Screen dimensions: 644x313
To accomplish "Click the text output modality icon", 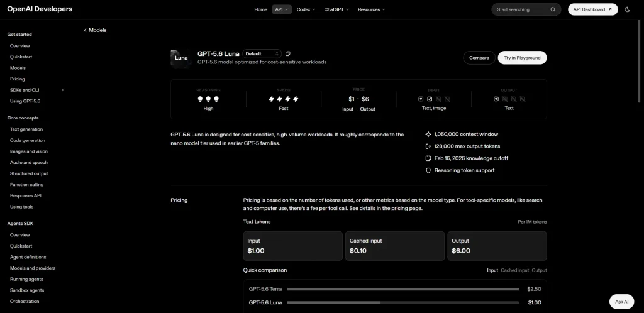I will [x=496, y=99].
